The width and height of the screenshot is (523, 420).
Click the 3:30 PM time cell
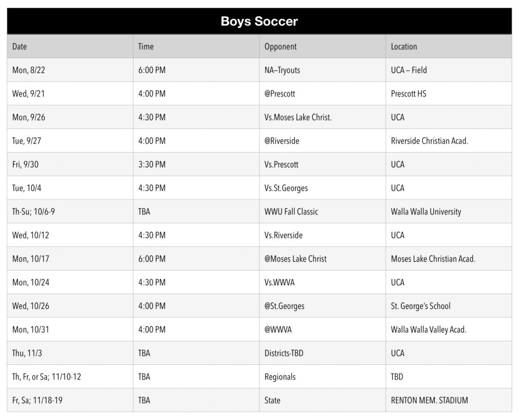[x=196, y=164]
